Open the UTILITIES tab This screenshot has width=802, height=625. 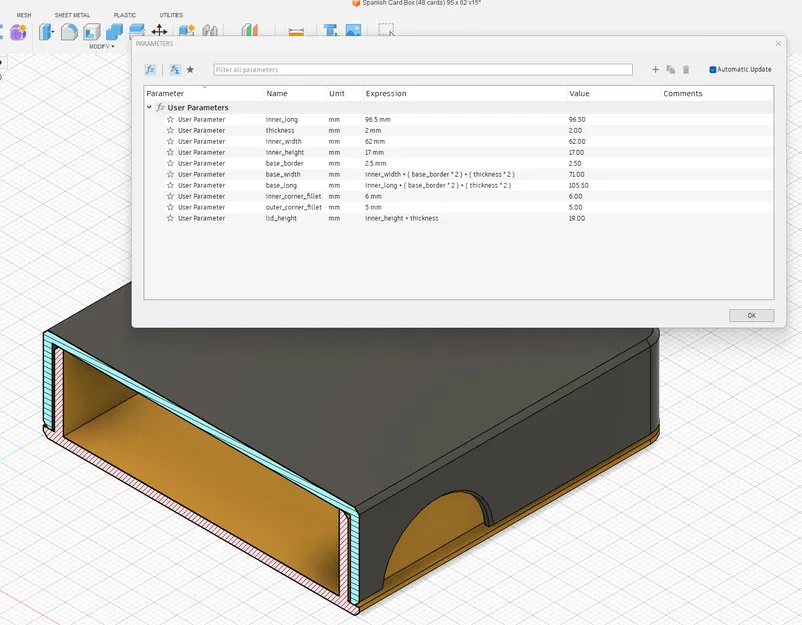point(171,16)
